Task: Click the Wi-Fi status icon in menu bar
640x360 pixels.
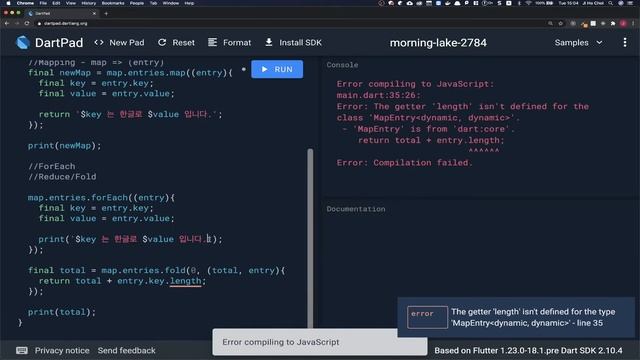Action: (529, 3)
